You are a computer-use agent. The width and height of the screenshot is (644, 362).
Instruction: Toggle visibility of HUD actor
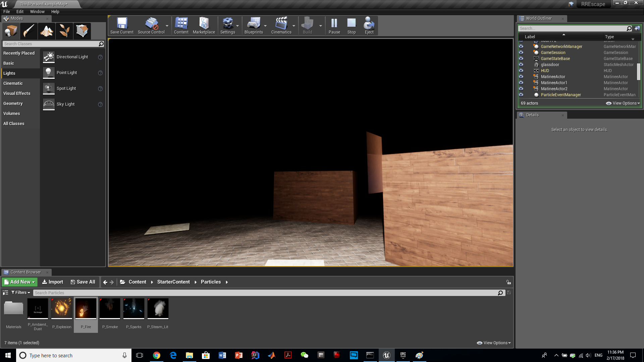[x=521, y=70]
